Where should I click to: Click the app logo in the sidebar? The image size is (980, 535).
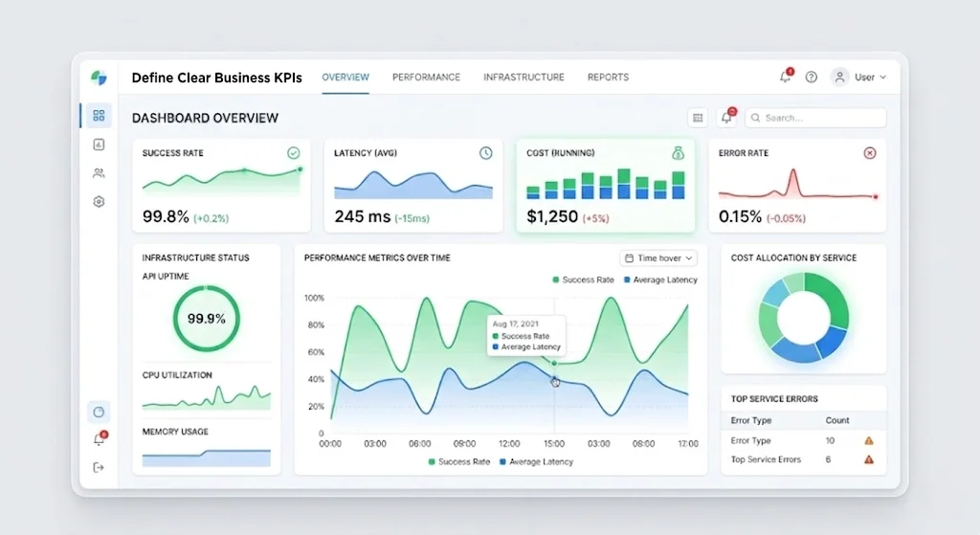(x=99, y=78)
